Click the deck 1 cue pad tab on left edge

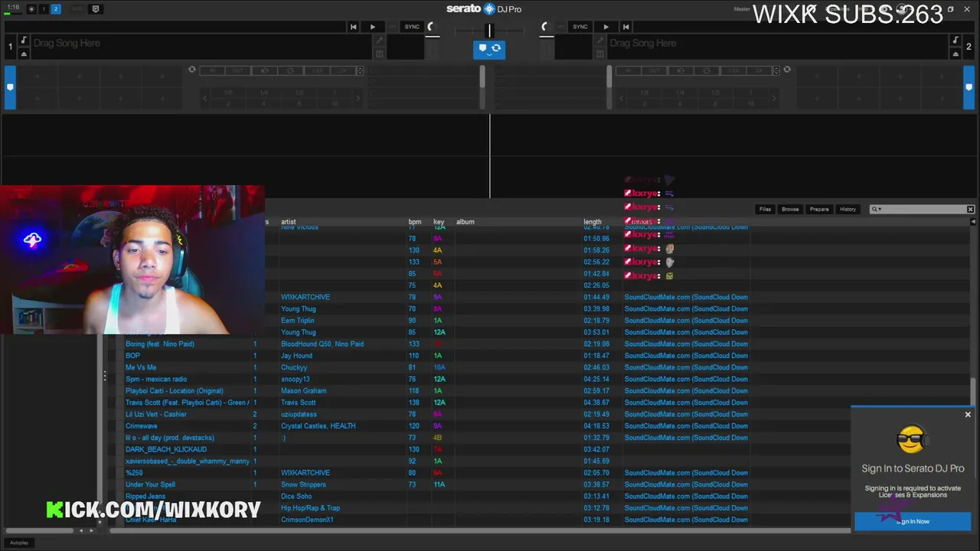point(10,88)
